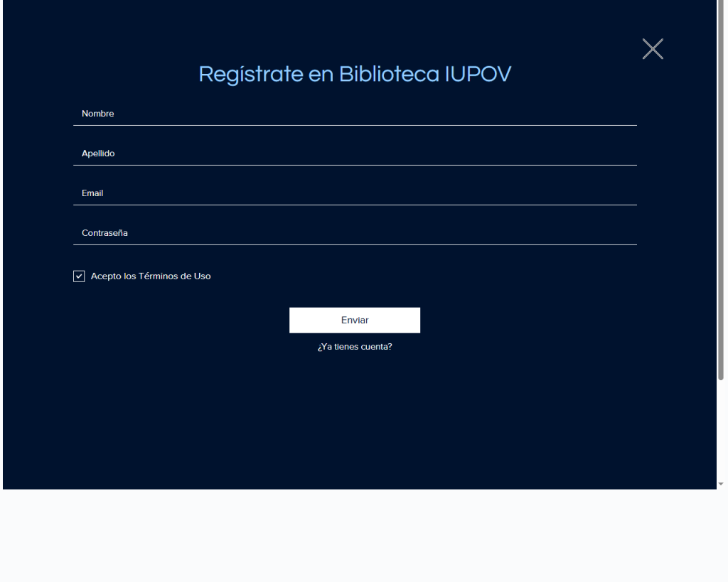Click the 'Regístrate en Biblioteca IUPOV' heading
Image resolution: width=728 pixels, height=582 pixels.
[355, 74]
